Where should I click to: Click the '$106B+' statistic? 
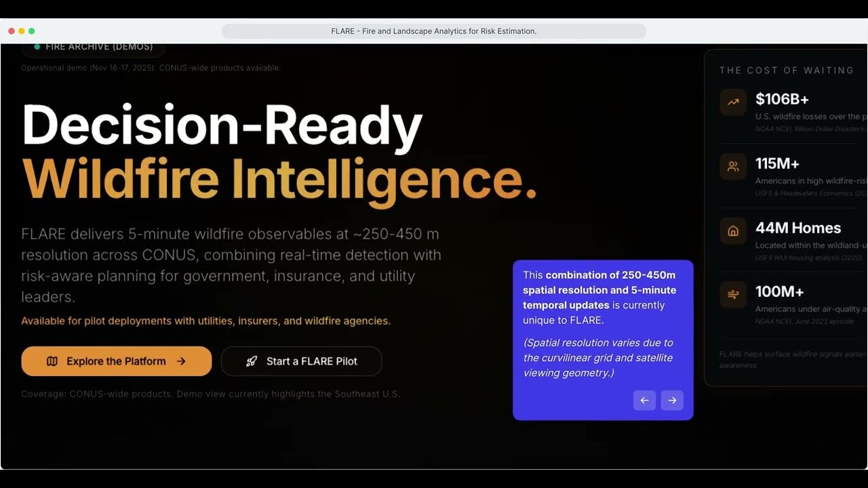point(782,99)
